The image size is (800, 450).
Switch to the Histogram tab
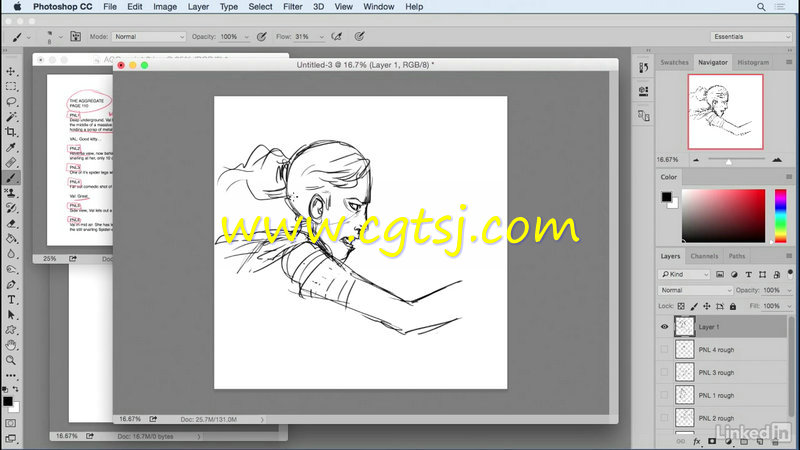coord(753,62)
